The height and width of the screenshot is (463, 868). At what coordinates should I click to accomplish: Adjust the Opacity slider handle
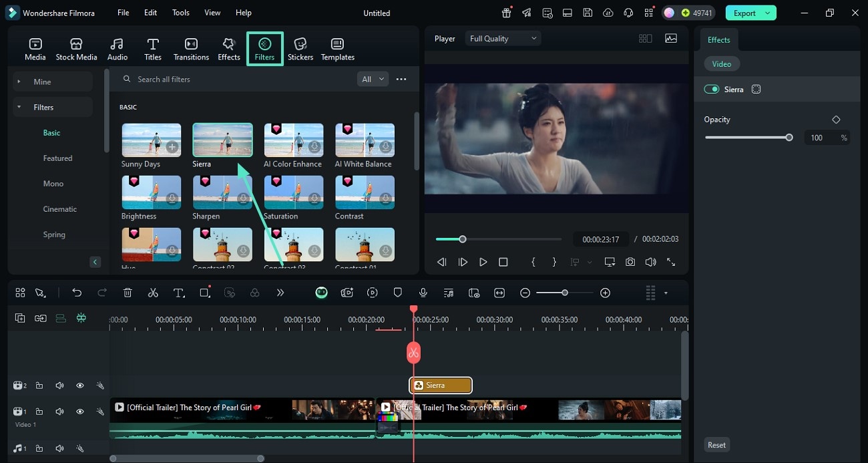click(789, 138)
